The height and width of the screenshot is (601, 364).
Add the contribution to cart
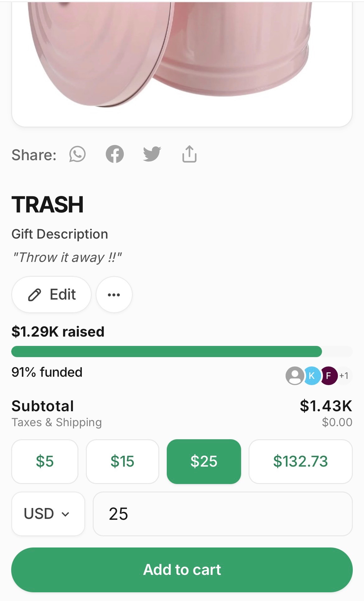[182, 570]
